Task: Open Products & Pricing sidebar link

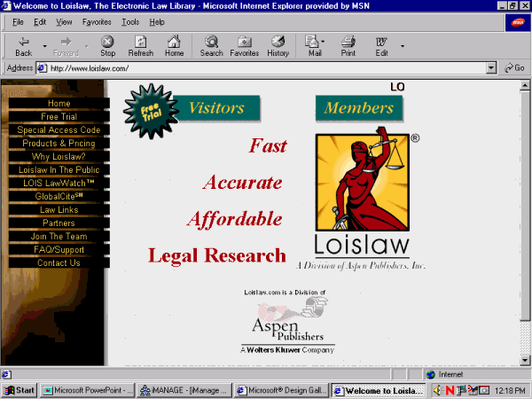Action: coord(59,144)
